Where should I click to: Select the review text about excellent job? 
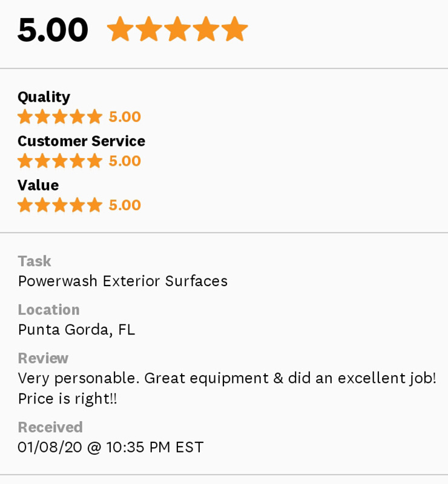[227, 379]
